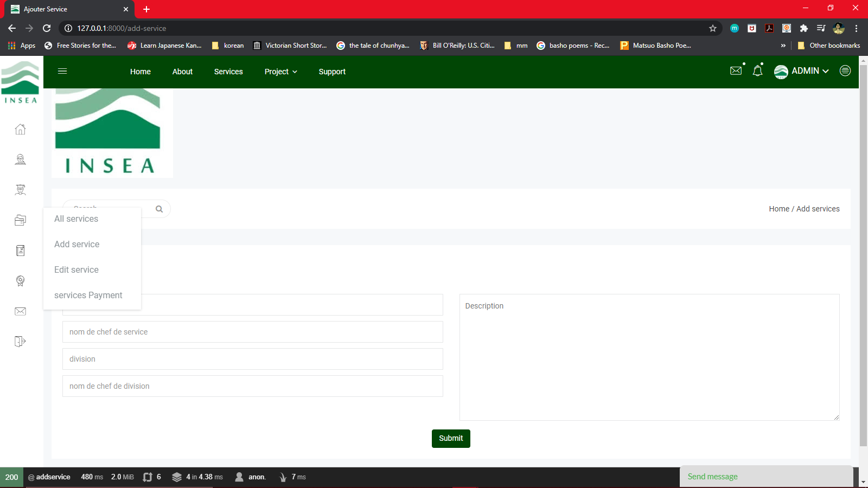868x488 pixels.
Task: Switch to the Services menu item
Action: 228,71
